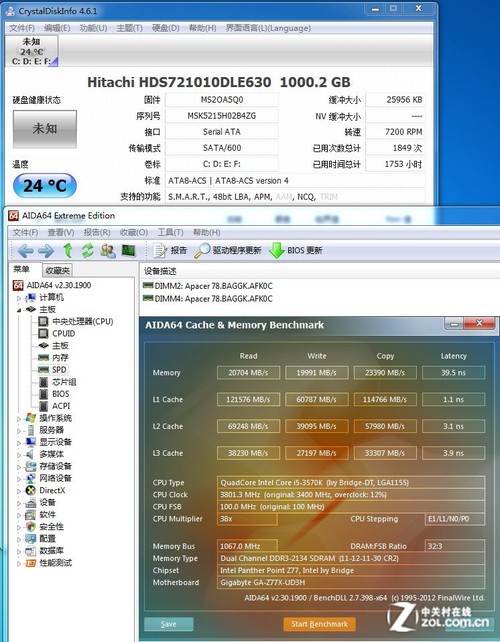Expand the 服务器 node

tap(19, 431)
